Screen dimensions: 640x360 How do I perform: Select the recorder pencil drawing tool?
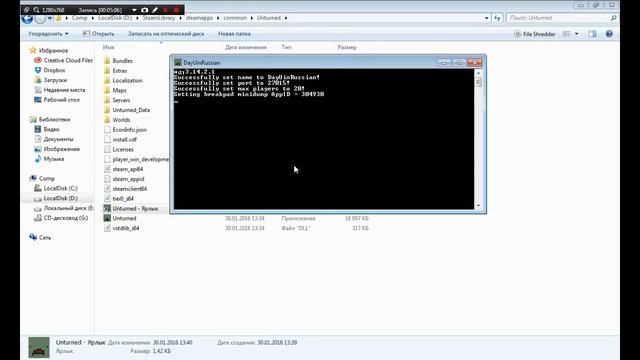pos(155,10)
